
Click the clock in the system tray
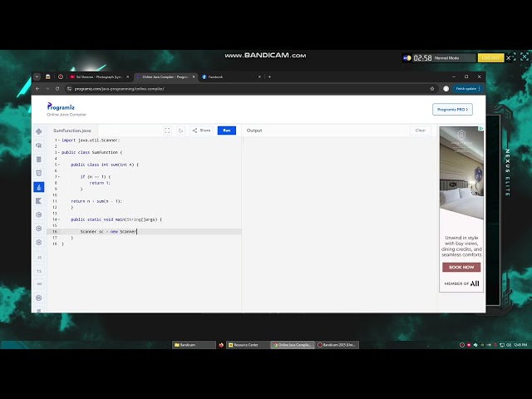[520, 345]
